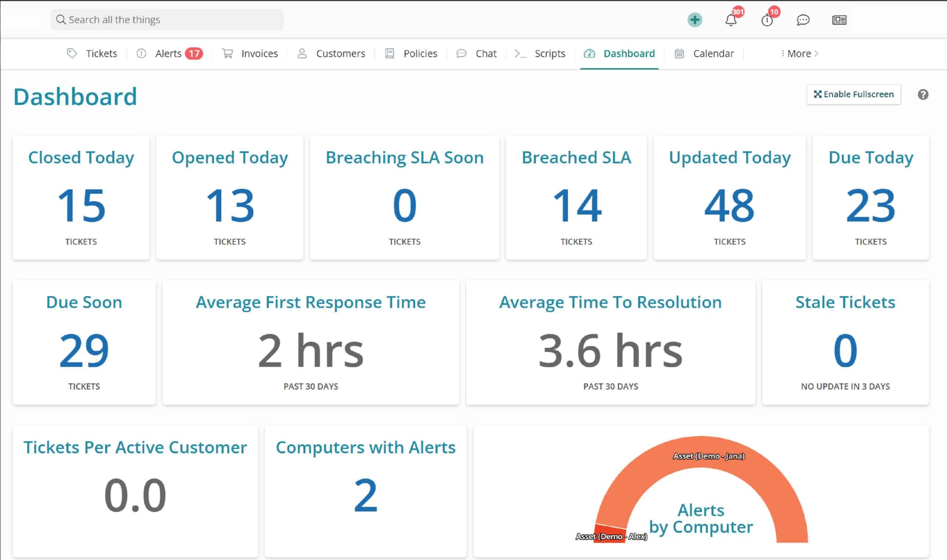
Task: Click the 2 hrs first response value
Action: (x=310, y=350)
